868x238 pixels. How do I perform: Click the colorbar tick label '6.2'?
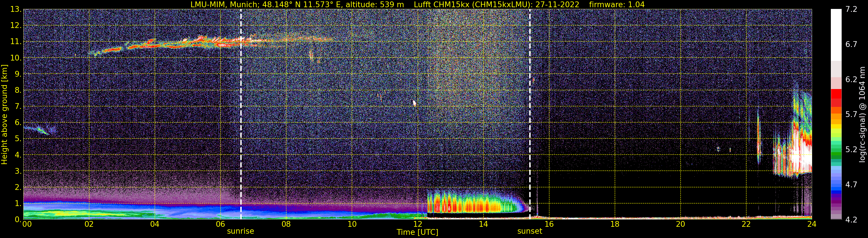coord(851,80)
